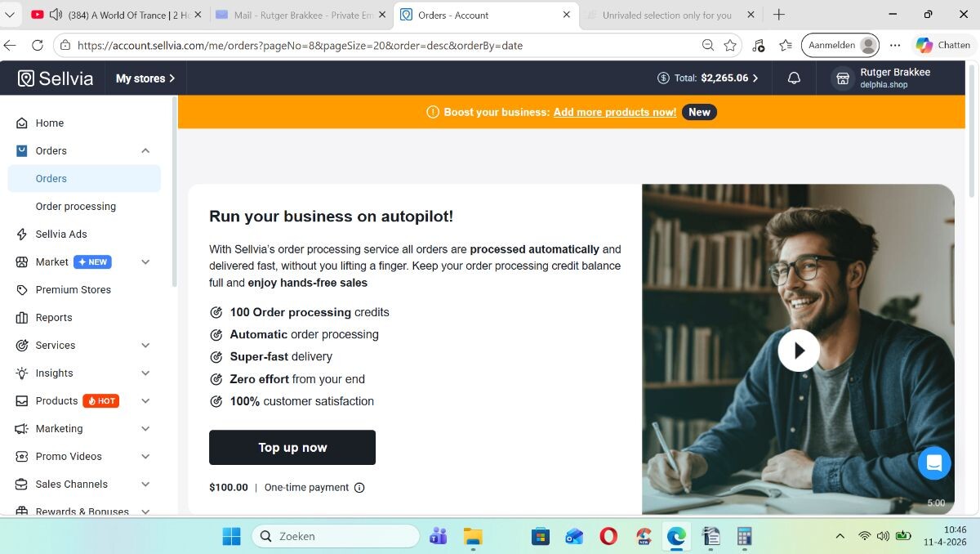Select Reports in the sidebar

(54, 317)
